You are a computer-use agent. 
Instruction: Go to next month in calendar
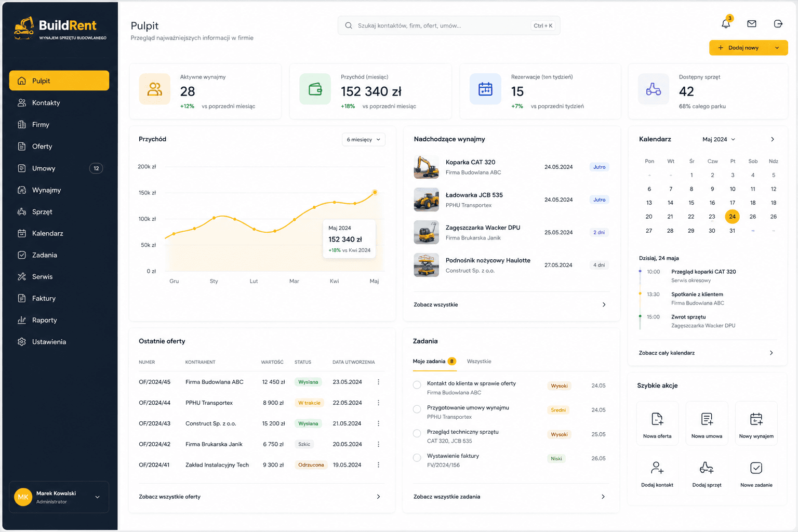773,139
